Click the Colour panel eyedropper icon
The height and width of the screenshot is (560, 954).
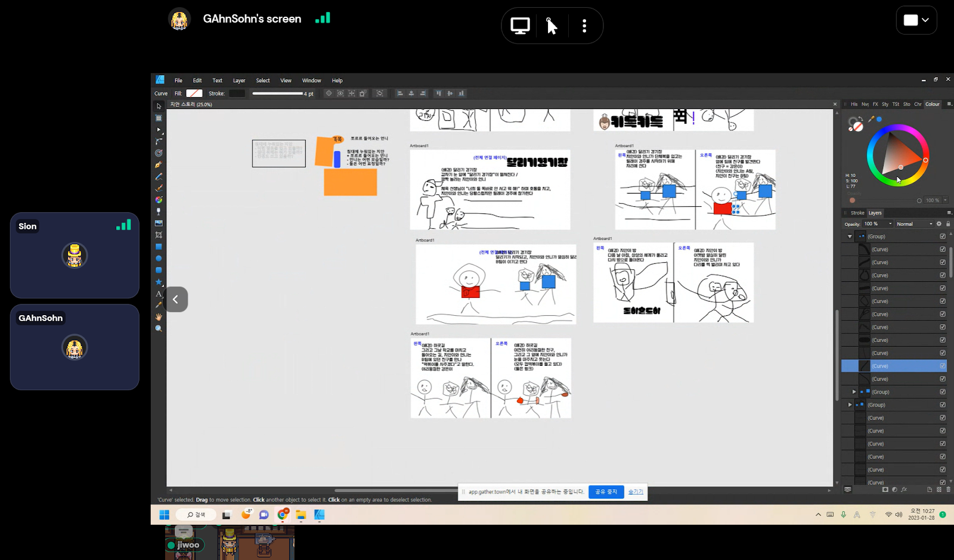click(871, 119)
